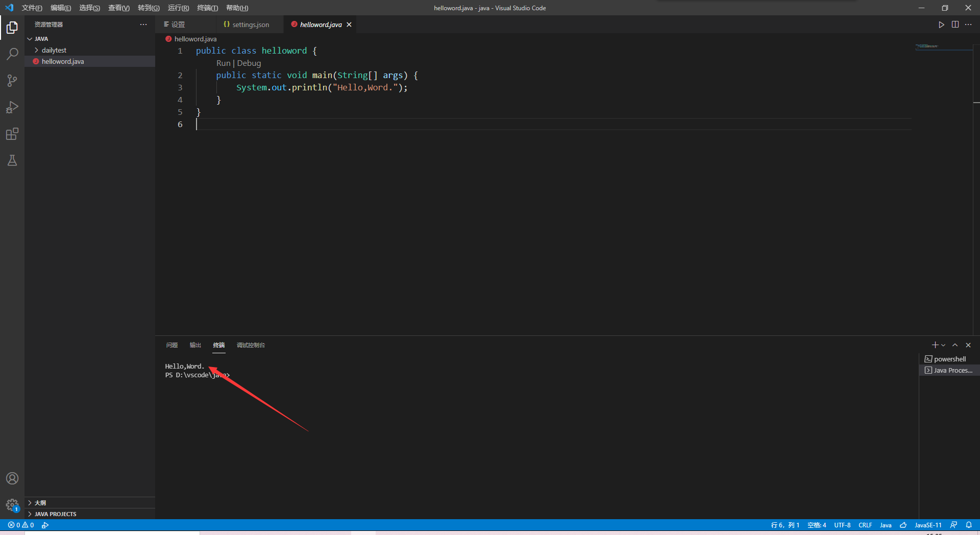Viewport: 980px width, 535px height.
Task: Switch to the 问题 panel tab
Action: (x=172, y=345)
